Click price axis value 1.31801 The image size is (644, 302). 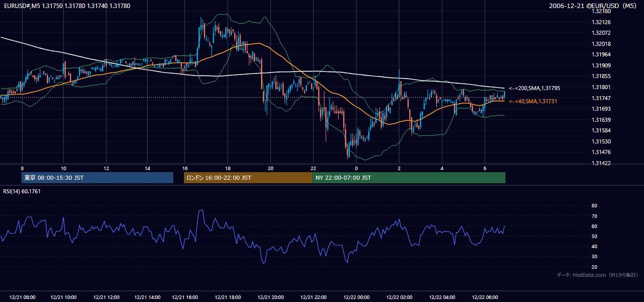tap(601, 87)
